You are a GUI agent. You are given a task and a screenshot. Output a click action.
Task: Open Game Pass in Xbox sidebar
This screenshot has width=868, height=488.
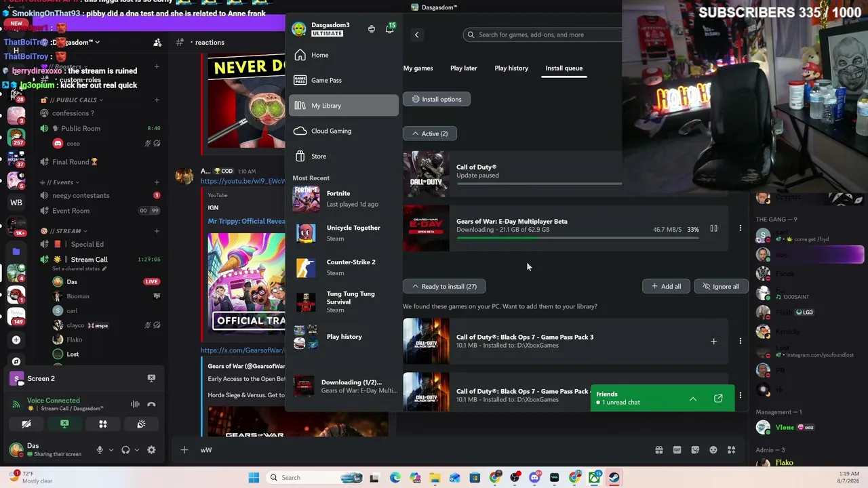(x=344, y=80)
